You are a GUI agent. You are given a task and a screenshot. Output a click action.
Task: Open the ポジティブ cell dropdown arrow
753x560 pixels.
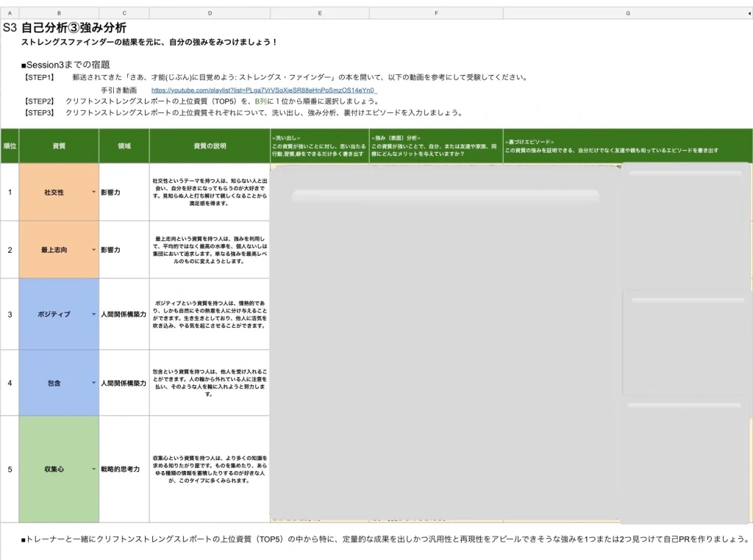pos(93,315)
